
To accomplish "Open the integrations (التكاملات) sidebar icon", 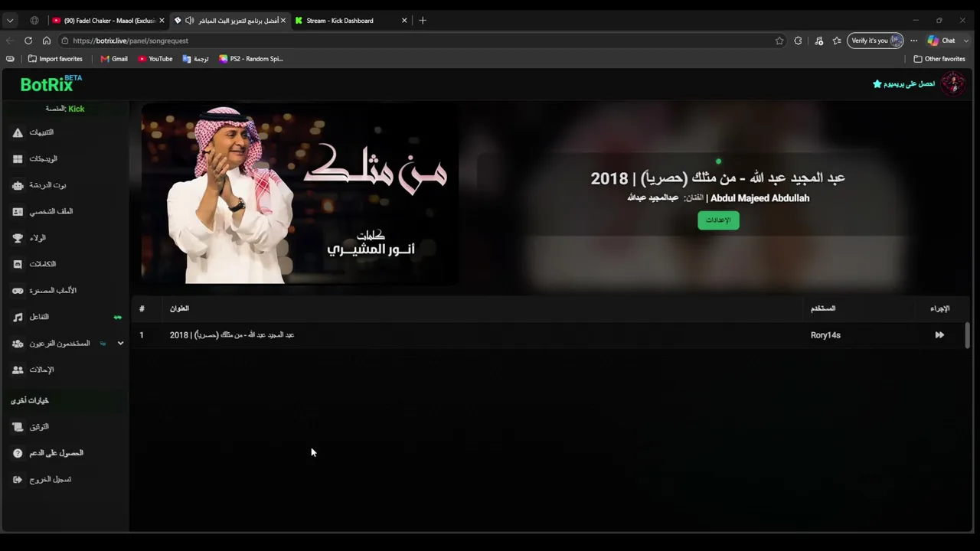I will pyautogui.click(x=18, y=264).
